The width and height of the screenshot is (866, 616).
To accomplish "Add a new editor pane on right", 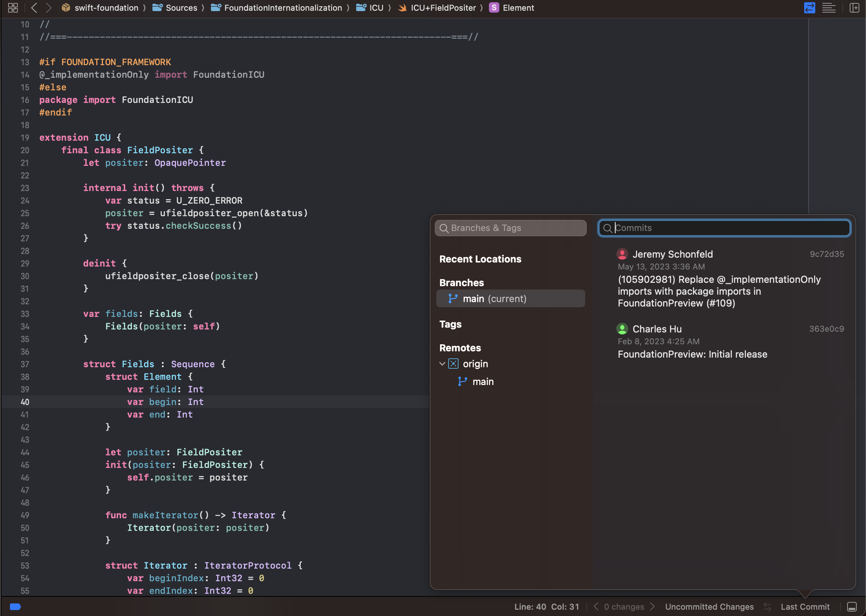I will point(854,7).
